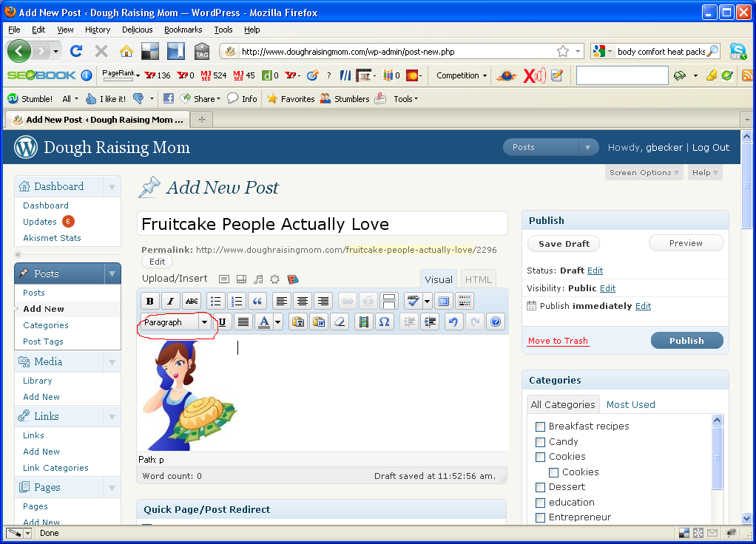Collapse the Links sidebar menu
This screenshot has height=544, width=756.
click(112, 416)
